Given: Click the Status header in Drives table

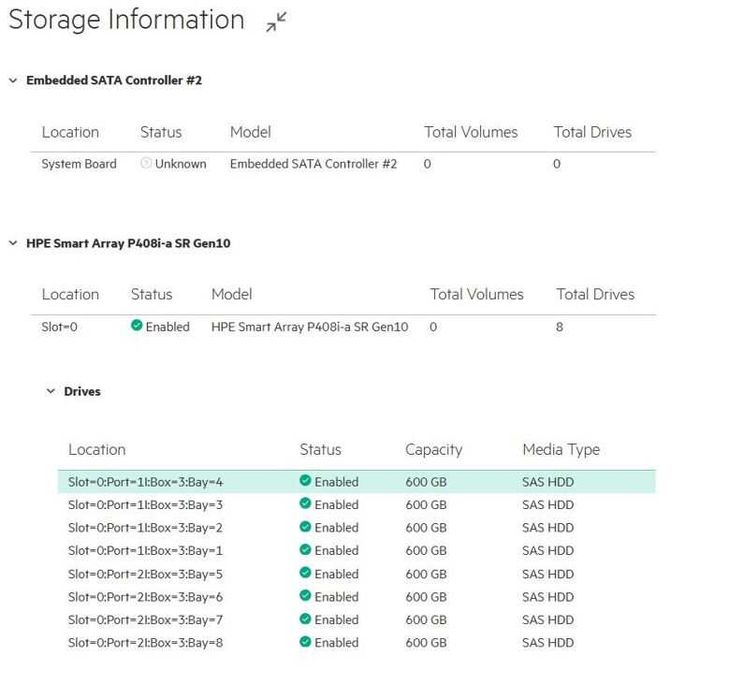Looking at the screenshot, I should [x=320, y=450].
